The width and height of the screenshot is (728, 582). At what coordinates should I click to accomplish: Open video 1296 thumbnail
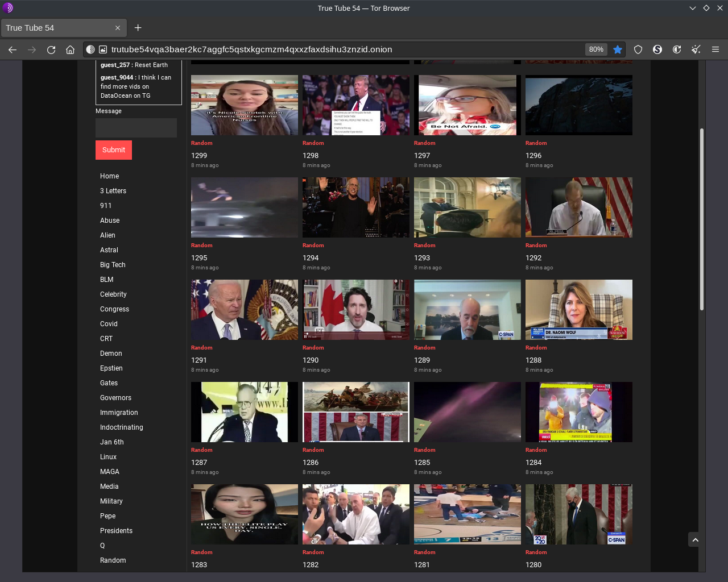[579, 105]
